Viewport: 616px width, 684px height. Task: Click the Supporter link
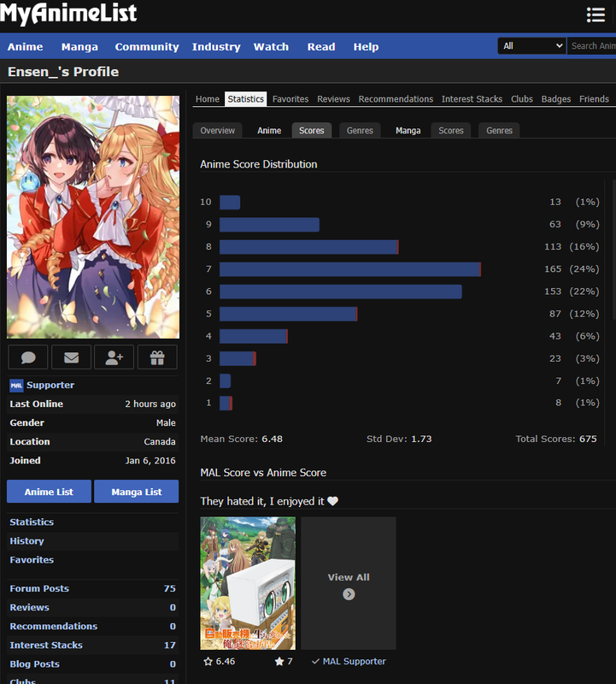[x=50, y=386]
